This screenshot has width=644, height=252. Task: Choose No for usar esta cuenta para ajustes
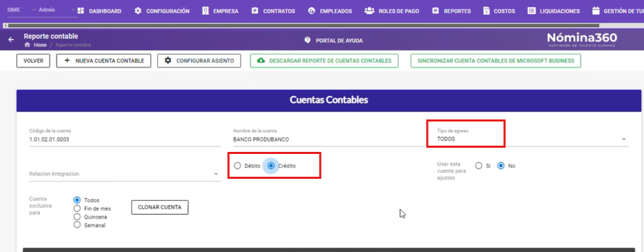coord(501,166)
